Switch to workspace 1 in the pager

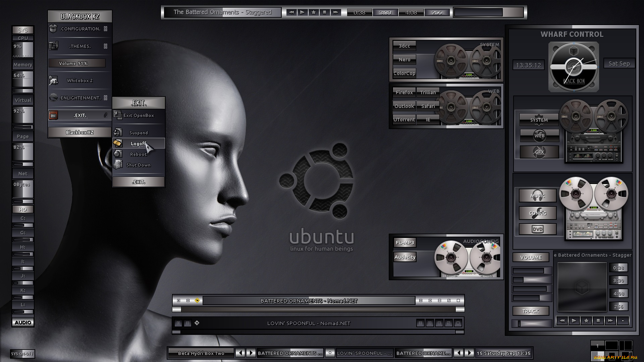[x=597, y=346]
